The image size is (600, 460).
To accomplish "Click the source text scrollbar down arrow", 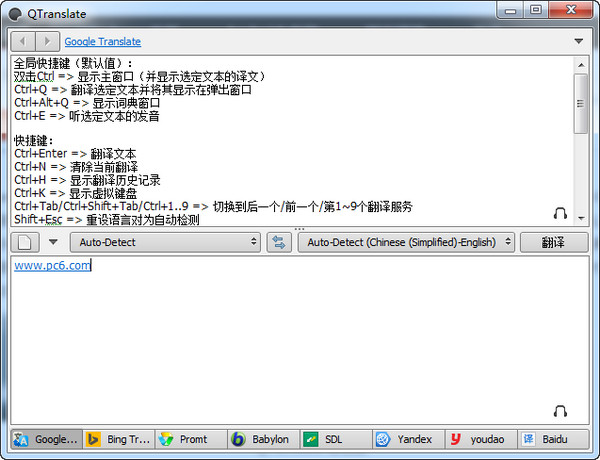I will pyautogui.click(x=581, y=219).
